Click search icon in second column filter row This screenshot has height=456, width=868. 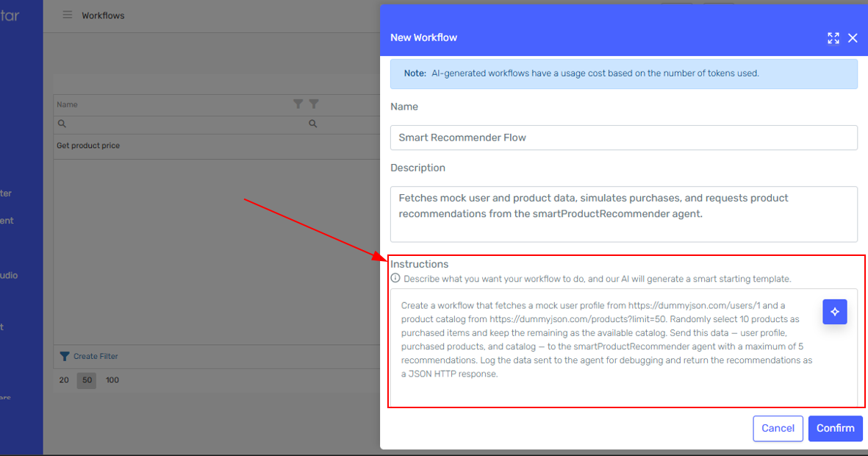[x=313, y=124]
